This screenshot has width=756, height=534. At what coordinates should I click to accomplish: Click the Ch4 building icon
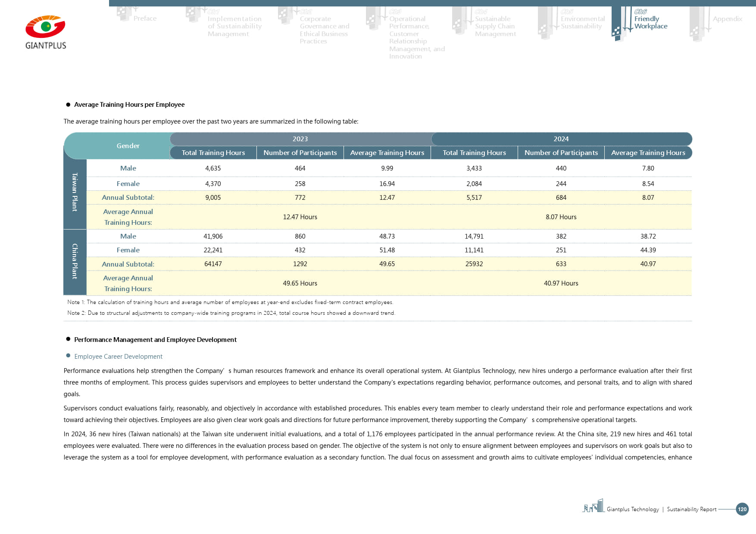[x=460, y=20]
